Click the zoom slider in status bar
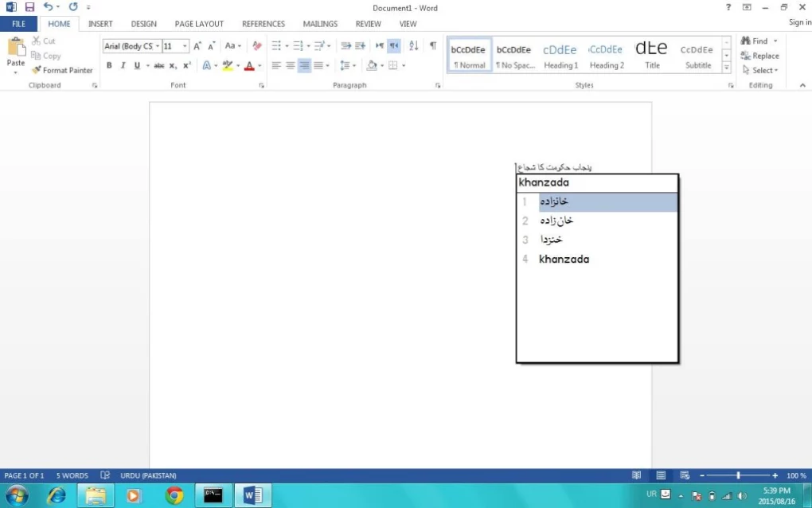812x508 pixels. click(x=738, y=475)
